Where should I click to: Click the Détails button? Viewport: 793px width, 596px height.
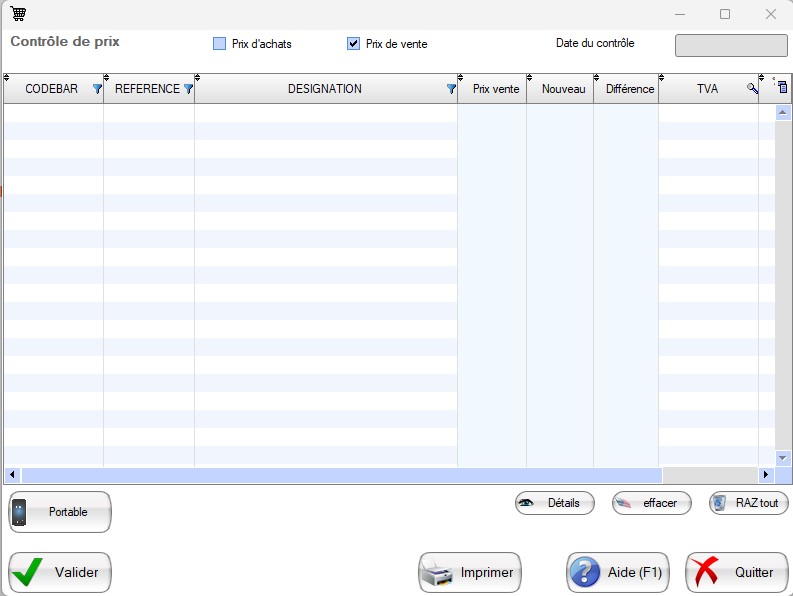click(554, 503)
